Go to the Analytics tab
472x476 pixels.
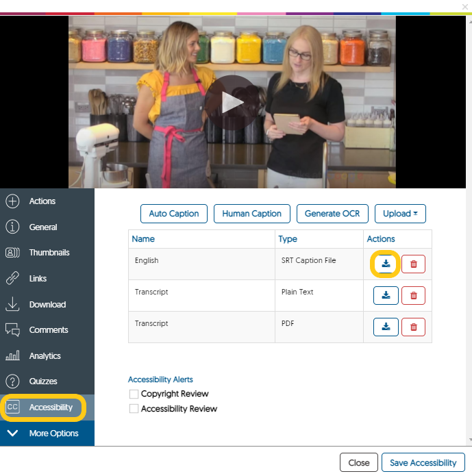[45, 356]
